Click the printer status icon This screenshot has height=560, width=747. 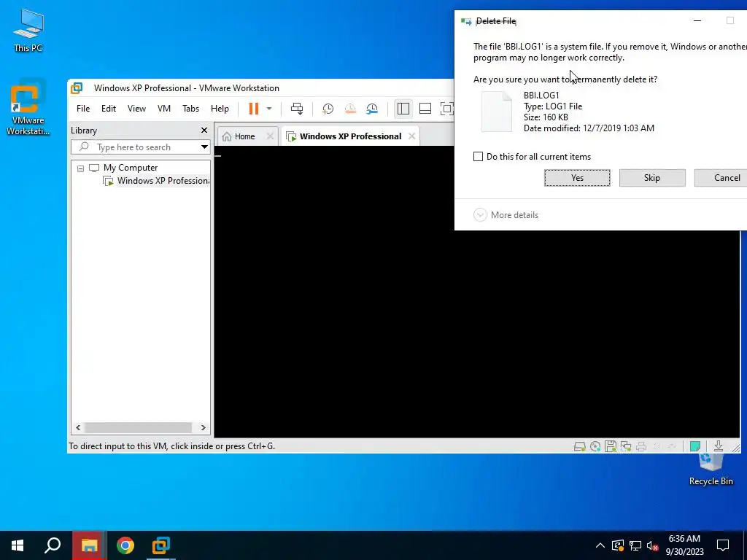[641, 446]
